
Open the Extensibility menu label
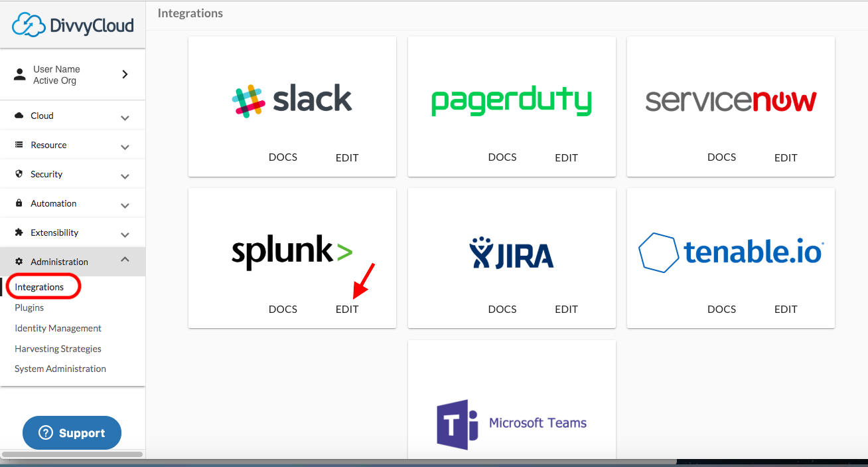coord(54,233)
